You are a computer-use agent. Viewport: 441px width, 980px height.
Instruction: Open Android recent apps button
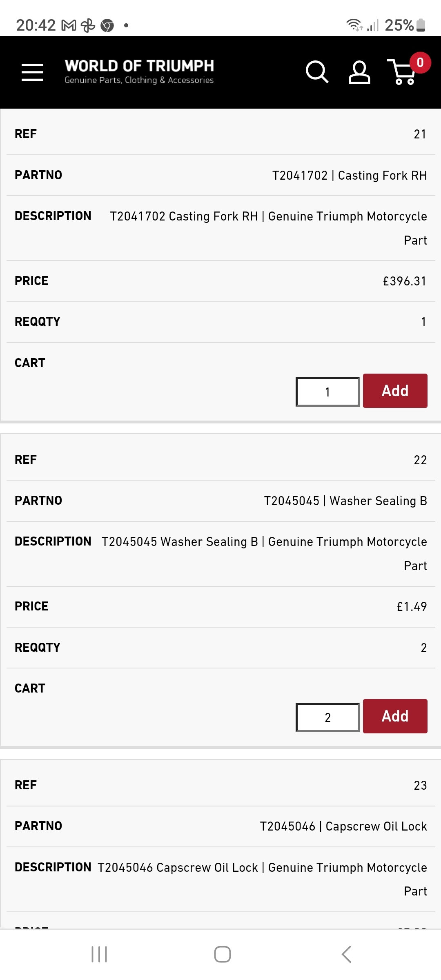point(99,954)
